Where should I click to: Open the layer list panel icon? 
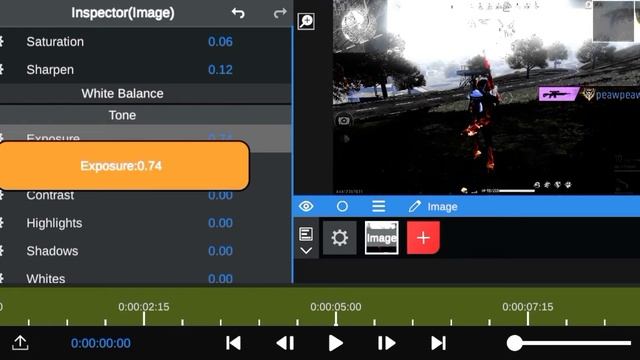click(x=306, y=234)
